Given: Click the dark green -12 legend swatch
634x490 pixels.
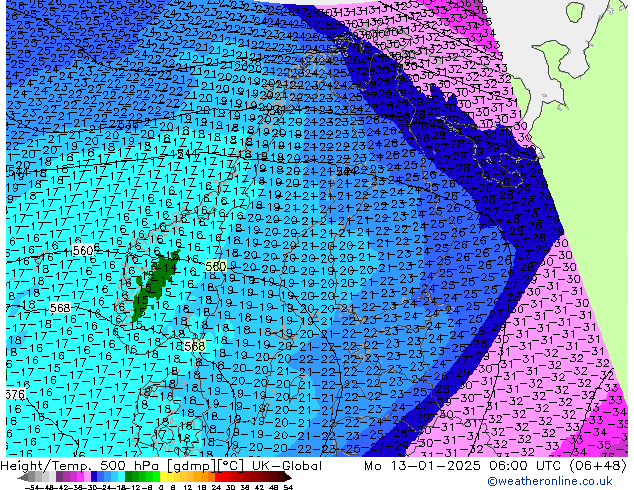Looking at the screenshot, I should click(x=129, y=476).
